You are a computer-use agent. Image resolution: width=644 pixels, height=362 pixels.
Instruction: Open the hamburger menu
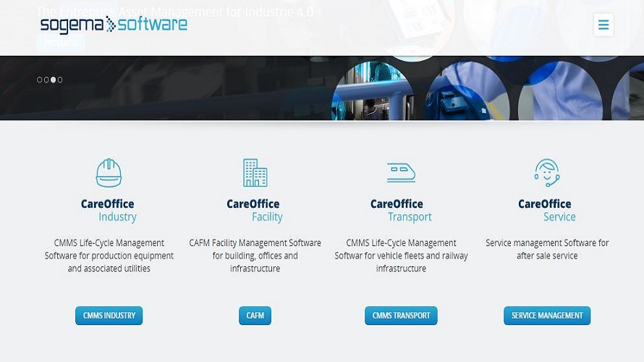pyautogui.click(x=603, y=25)
